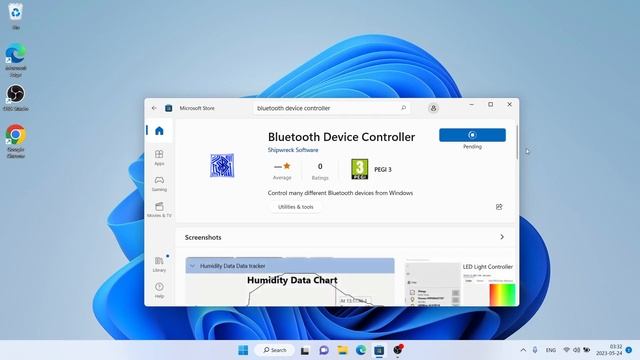The image size is (640, 360).
Task: Open Library in Store sidebar
Action: click(159, 264)
